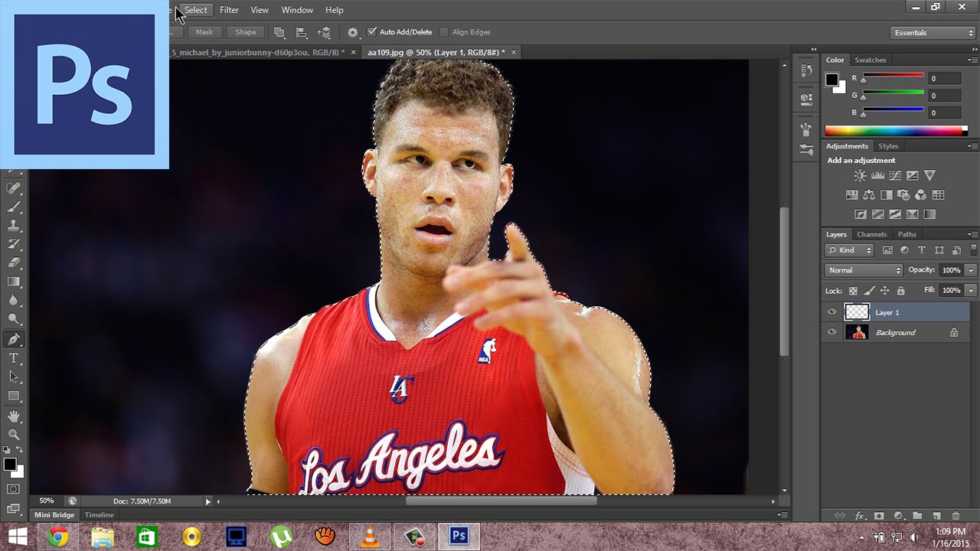This screenshot has height=551, width=980.
Task: Open the View menu
Action: tap(260, 10)
